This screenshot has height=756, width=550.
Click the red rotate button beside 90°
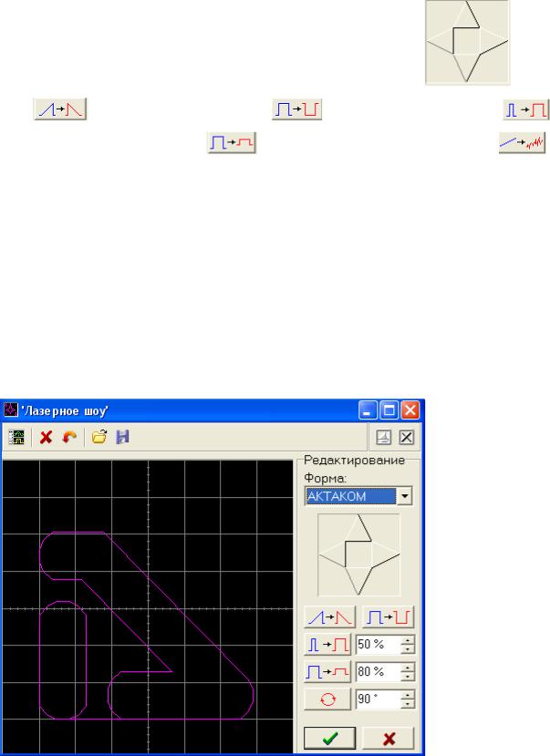327,699
